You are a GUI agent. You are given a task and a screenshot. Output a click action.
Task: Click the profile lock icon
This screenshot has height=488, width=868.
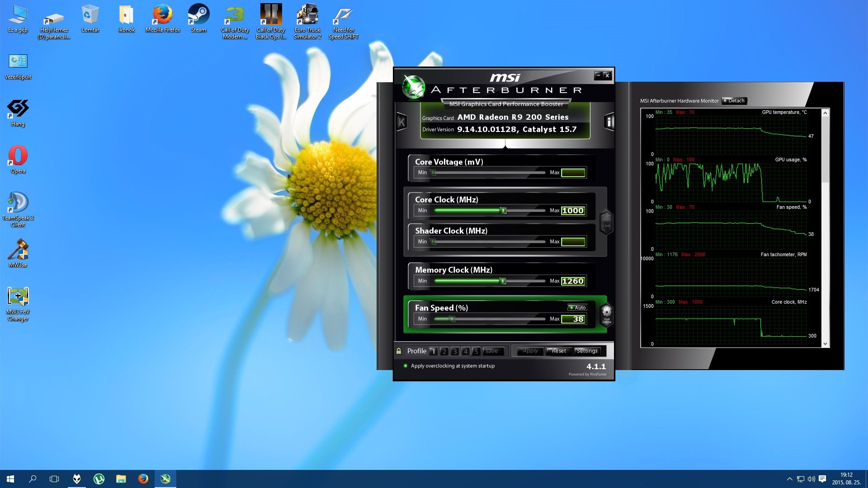pos(399,351)
